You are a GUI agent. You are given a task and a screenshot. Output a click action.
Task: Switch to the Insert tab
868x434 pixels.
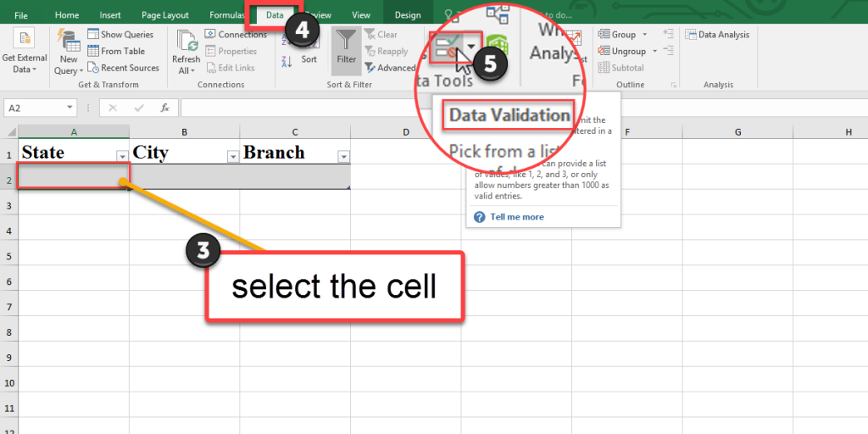pos(110,15)
